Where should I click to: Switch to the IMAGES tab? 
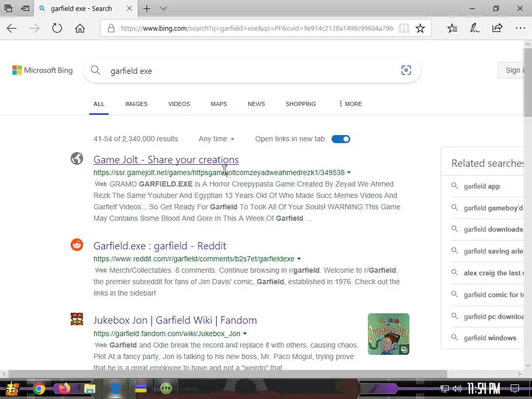pos(136,104)
